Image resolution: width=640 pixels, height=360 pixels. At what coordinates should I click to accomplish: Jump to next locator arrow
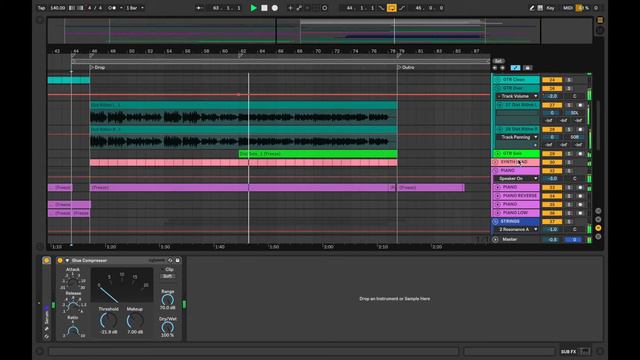pos(502,68)
